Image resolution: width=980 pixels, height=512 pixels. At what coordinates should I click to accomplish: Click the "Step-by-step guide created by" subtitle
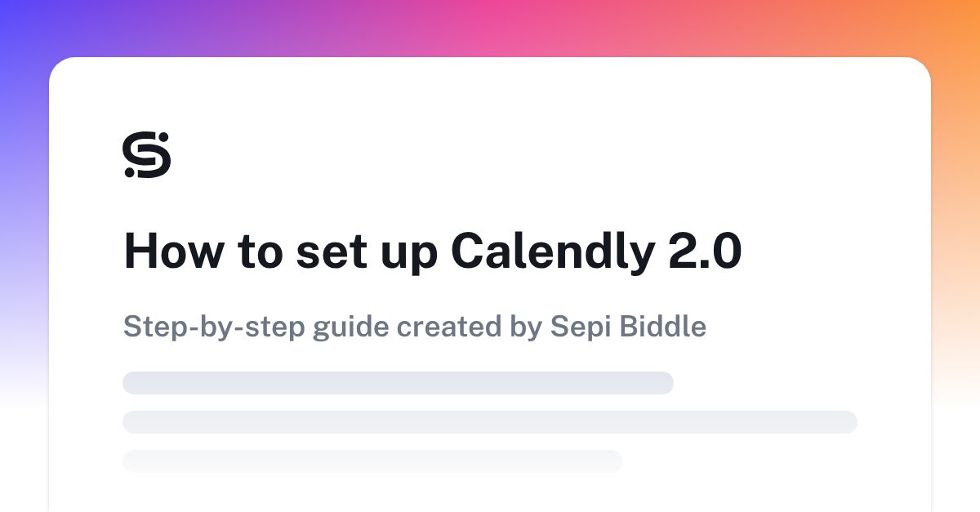[x=332, y=327]
